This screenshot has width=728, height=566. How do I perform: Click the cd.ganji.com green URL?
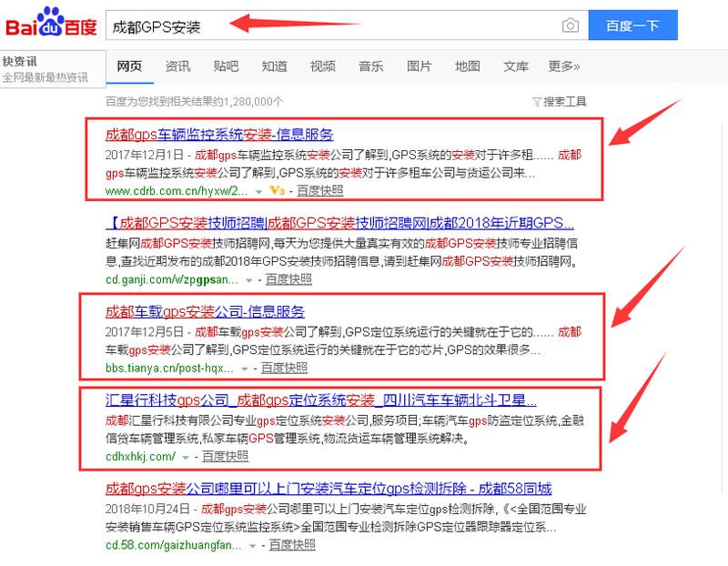click(x=172, y=279)
